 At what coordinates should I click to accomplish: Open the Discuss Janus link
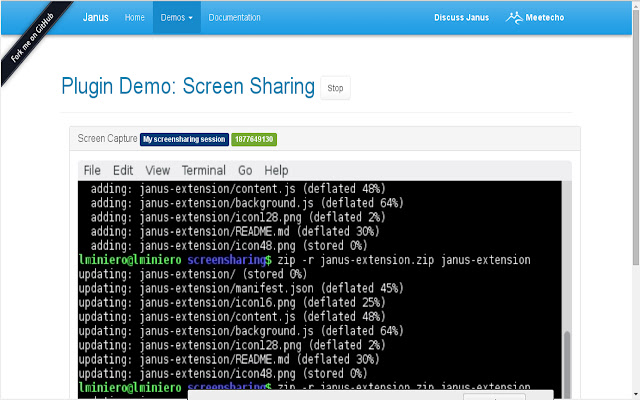[462, 17]
